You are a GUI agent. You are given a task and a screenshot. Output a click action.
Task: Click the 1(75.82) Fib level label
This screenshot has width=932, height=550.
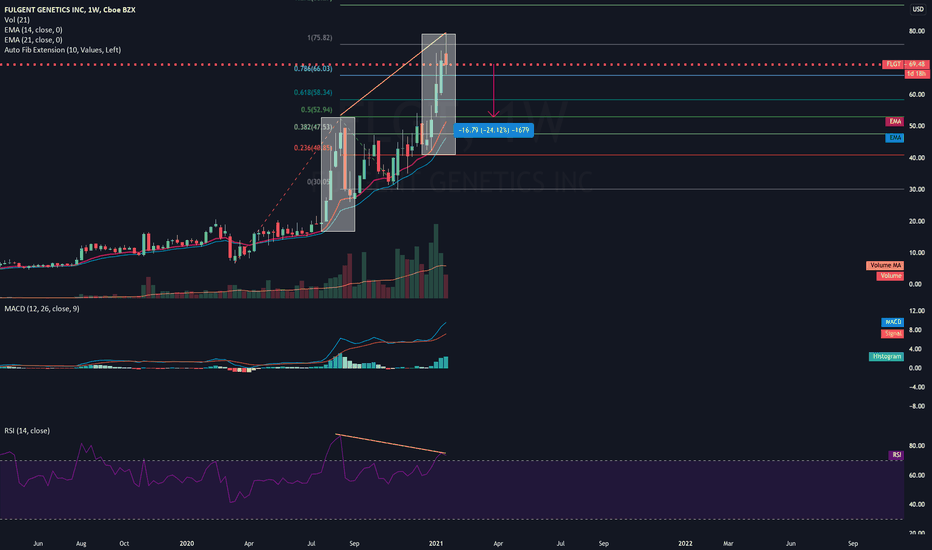(x=320, y=38)
